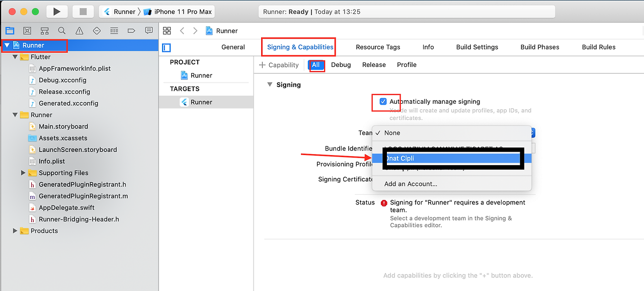Expand the Supporting Files group
The width and height of the screenshot is (644, 291).
pos(23,173)
